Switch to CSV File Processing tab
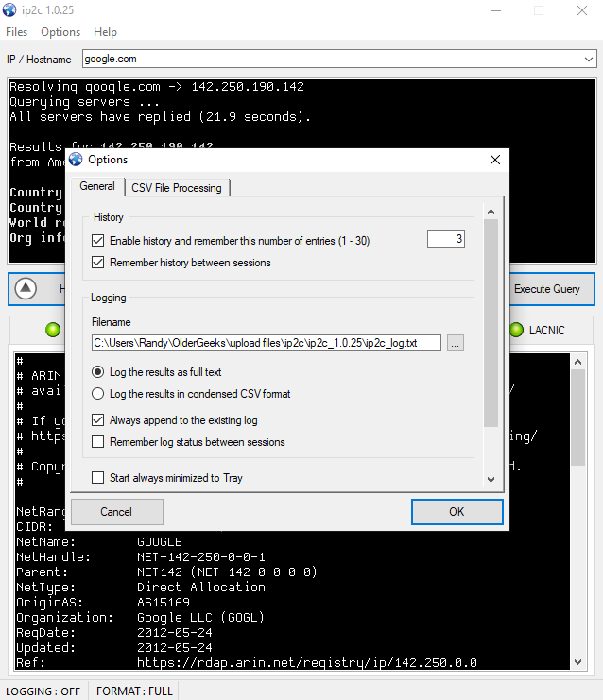Screen dimensions: 603x700 [177, 188]
